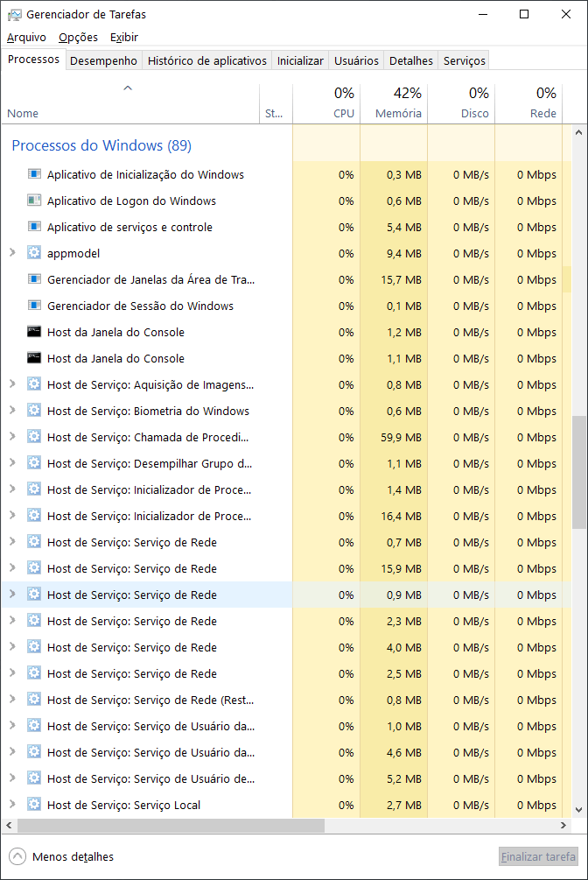Expand Host de Serviço: Biometria do Windows

pos(12,411)
